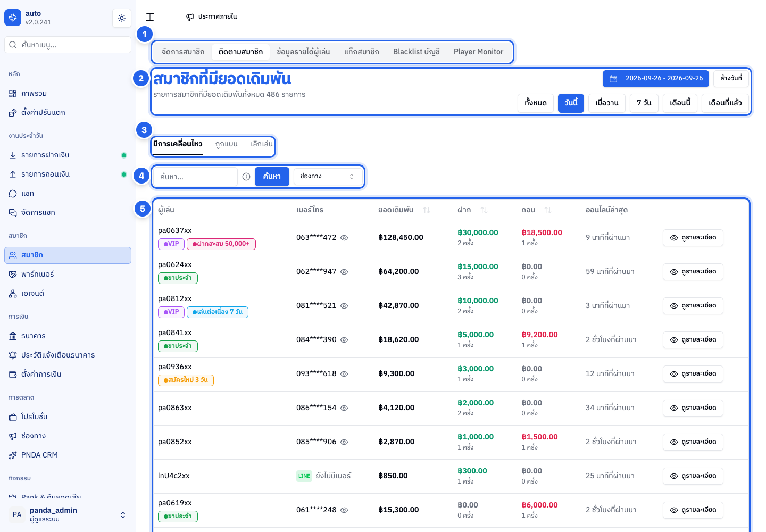Toggle the light/dark theme sun icon

(122, 18)
